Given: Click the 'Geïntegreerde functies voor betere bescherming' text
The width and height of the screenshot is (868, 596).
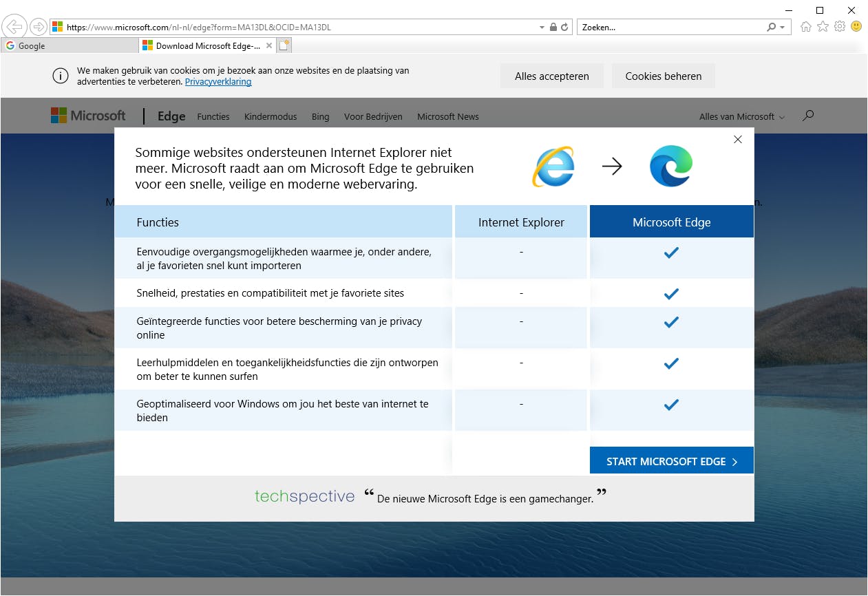Looking at the screenshot, I should (x=279, y=328).
